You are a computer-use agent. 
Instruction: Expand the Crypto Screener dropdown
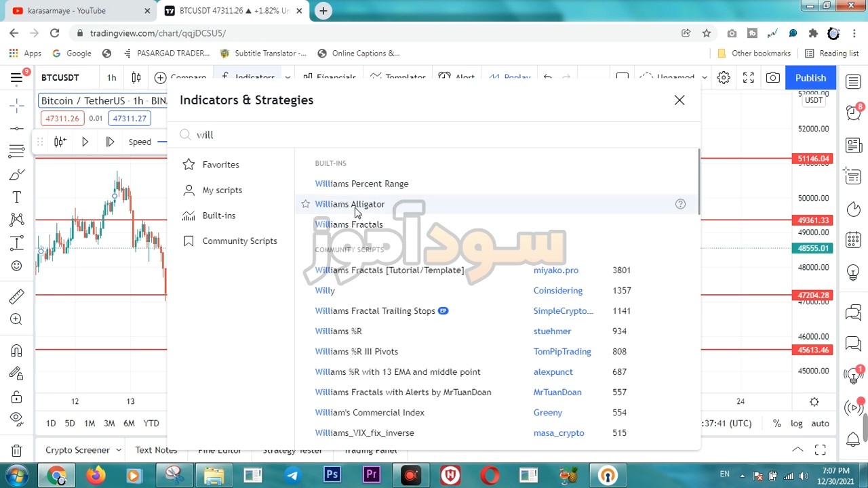coord(118,450)
